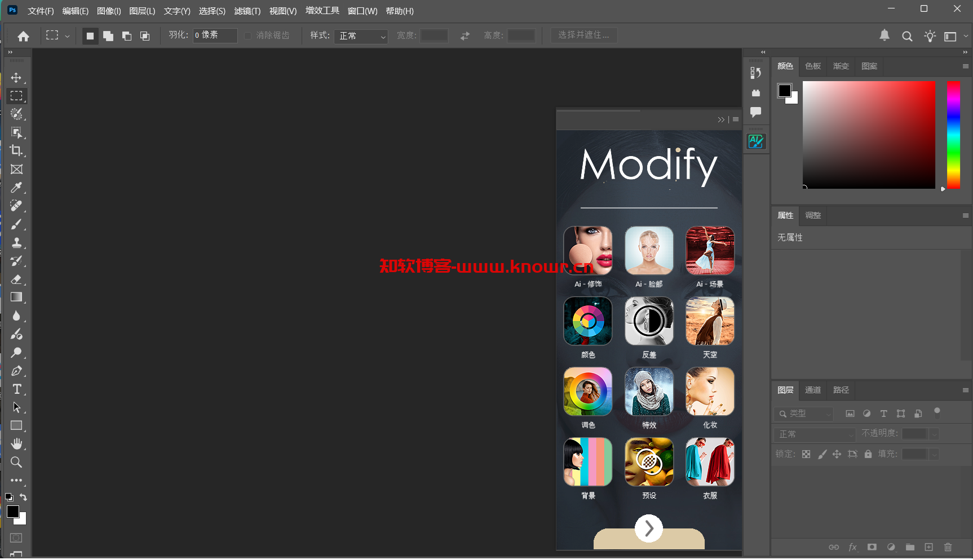Switch to the 通道 tab
The image size is (973, 560).
(812, 390)
